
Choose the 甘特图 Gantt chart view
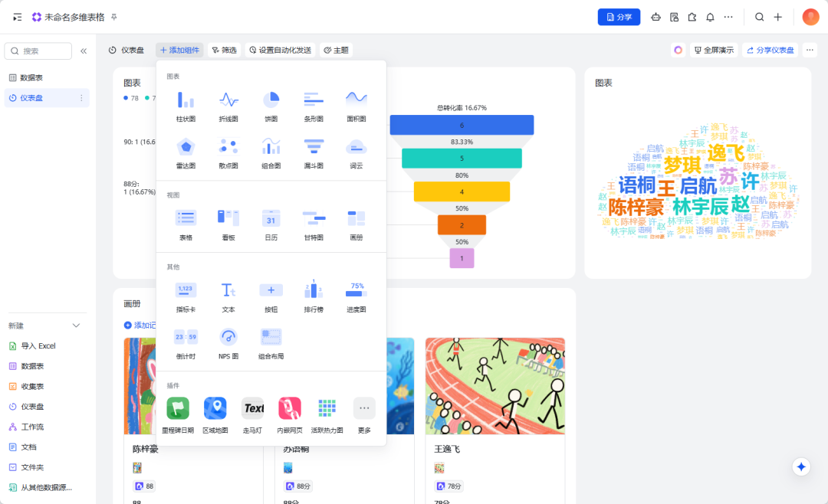[x=313, y=223]
